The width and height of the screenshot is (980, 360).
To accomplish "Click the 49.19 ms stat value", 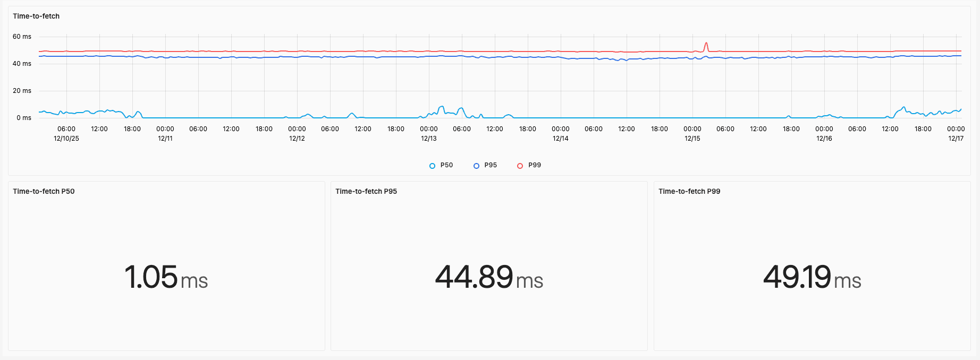I will coord(812,277).
